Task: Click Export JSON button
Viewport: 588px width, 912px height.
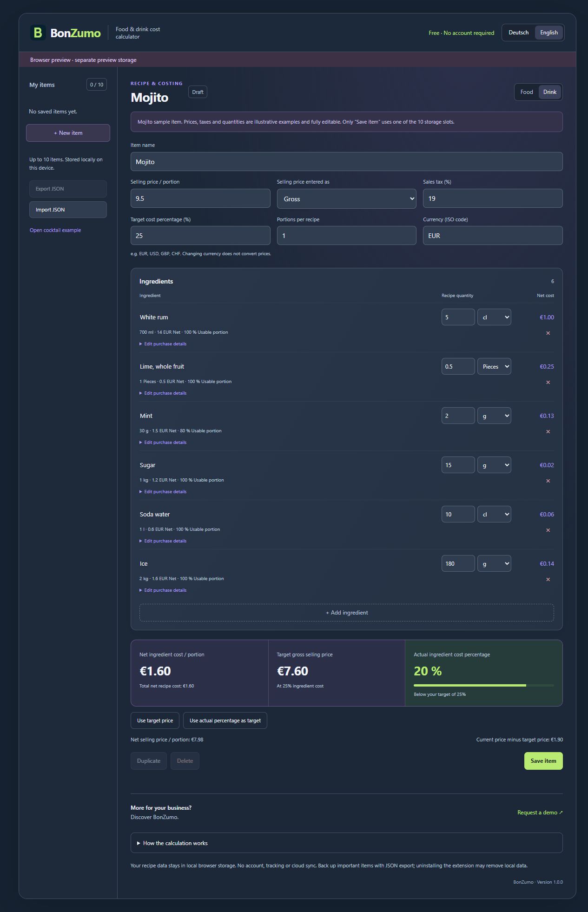Action: click(x=68, y=189)
